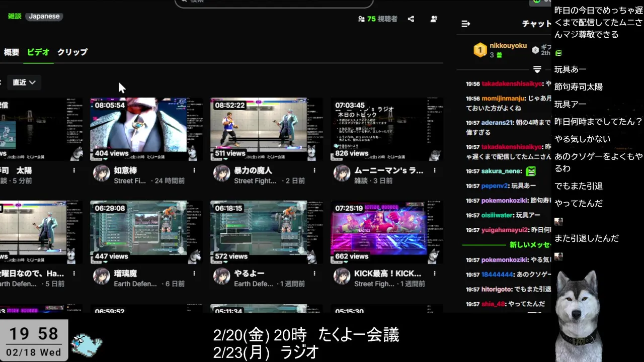This screenshot has width=644, height=362.
Task: Open the three-dot menu for KICK最高！KICK... video
Action: click(x=435, y=274)
